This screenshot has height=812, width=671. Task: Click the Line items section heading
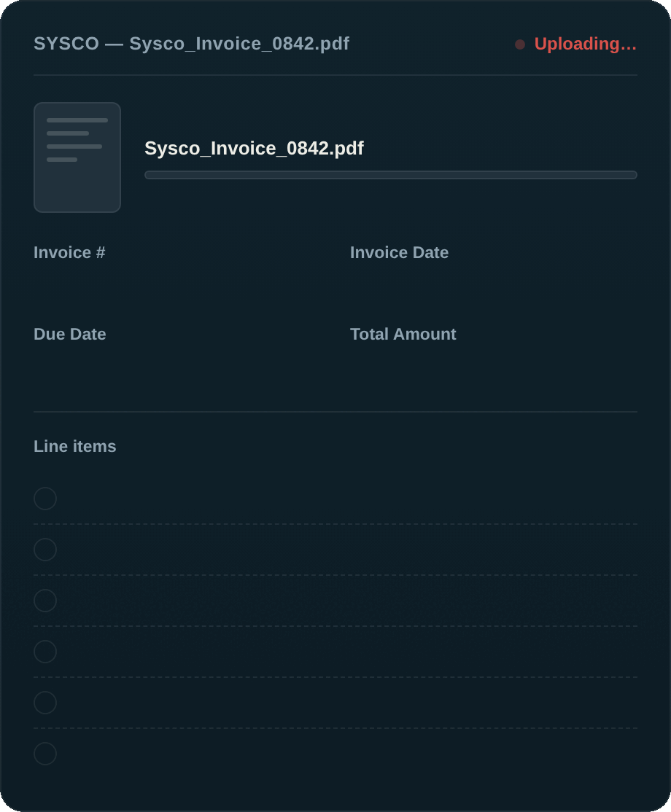point(75,446)
